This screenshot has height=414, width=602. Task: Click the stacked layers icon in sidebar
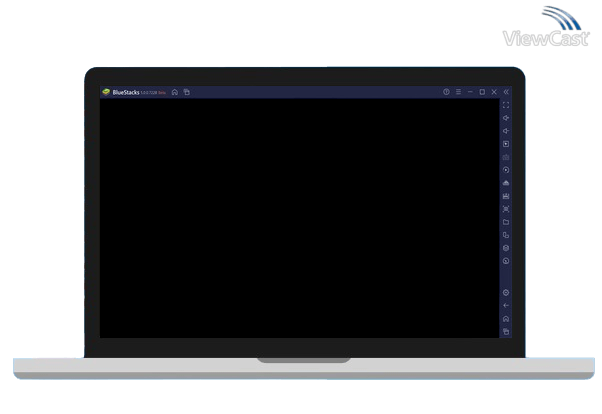point(506,248)
